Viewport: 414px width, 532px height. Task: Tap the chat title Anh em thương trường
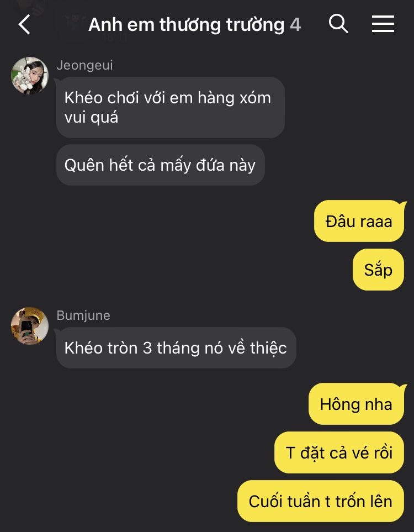tap(186, 25)
